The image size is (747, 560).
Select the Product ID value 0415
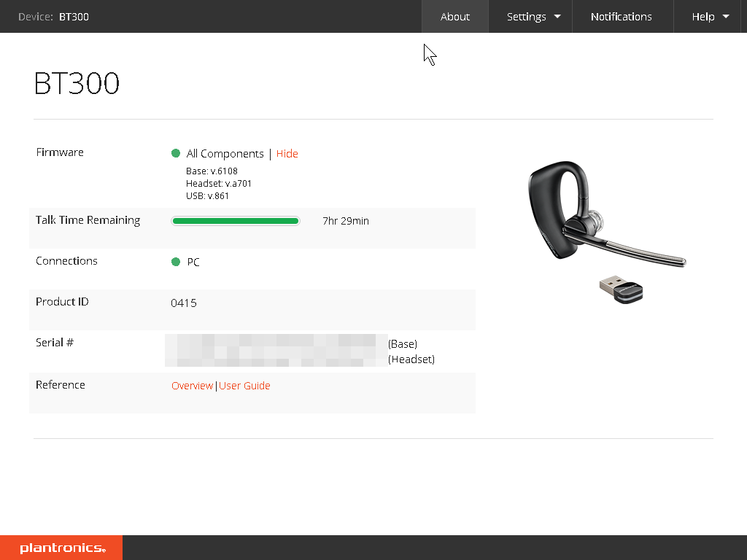coord(184,303)
